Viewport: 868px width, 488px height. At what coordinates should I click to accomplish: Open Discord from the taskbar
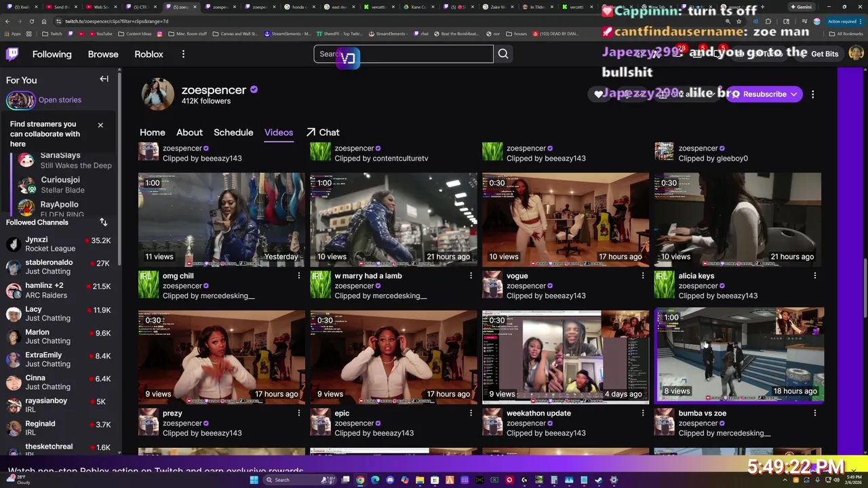[390, 480]
